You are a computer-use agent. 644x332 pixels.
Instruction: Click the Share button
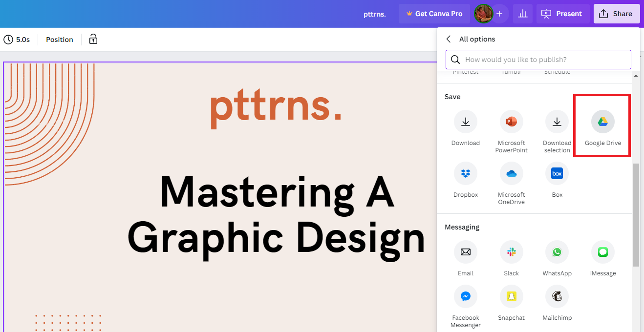616,14
